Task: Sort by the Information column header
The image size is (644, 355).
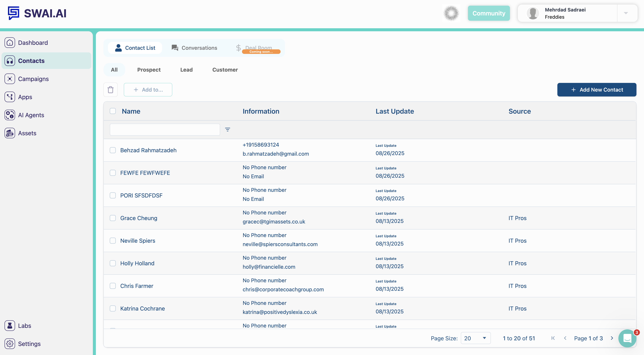Action: pos(261,111)
